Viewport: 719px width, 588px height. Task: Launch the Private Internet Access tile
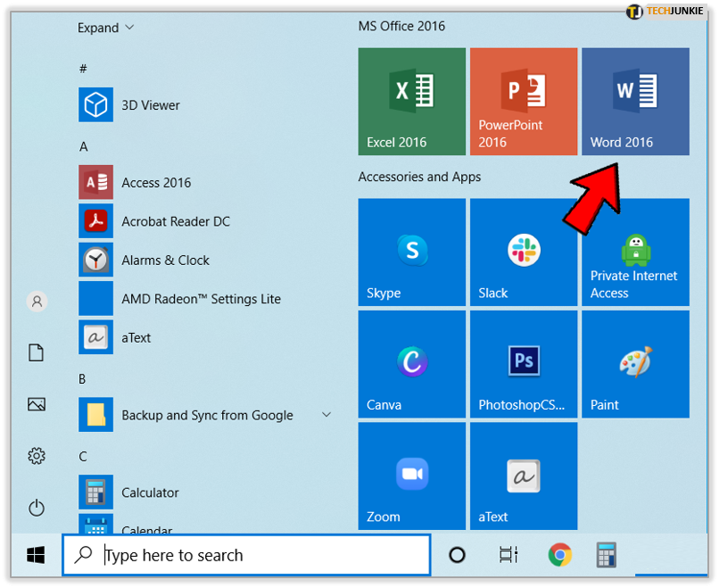(x=635, y=252)
